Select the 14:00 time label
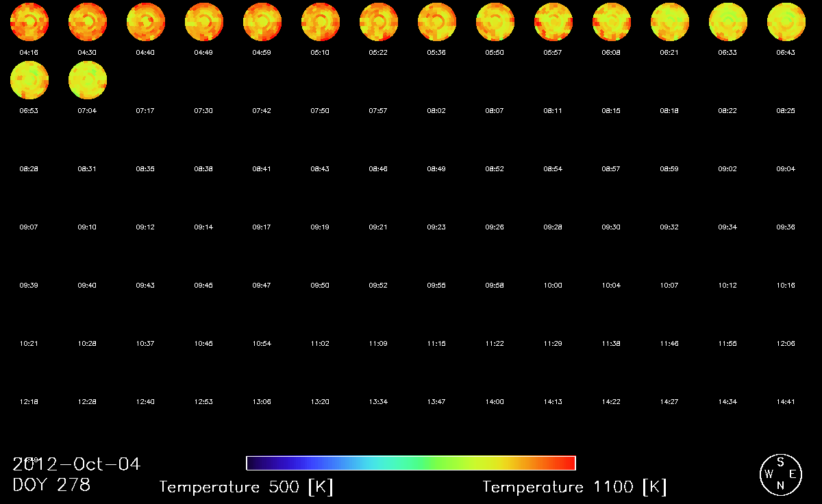Image resolution: width=822 pixels, height=504 pixels. (495, 401)
